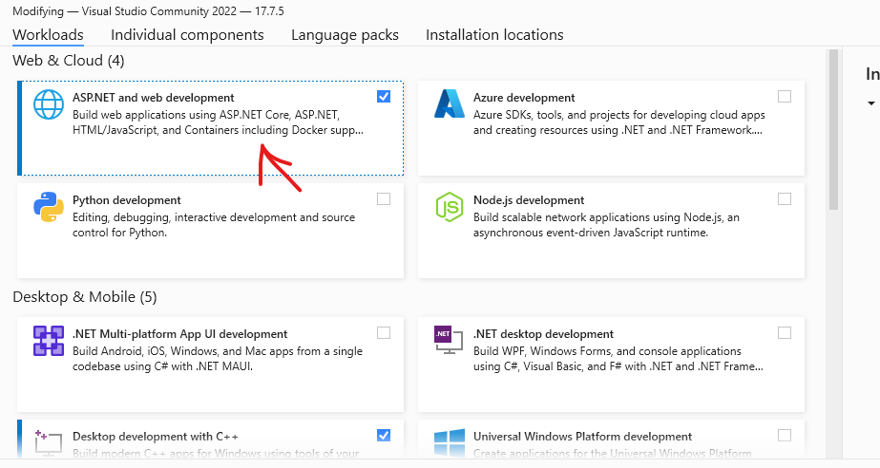The width and height of the screenshot is (880, 468).
Task: Select the .NET desktop development title text
Action: [543, 334]
